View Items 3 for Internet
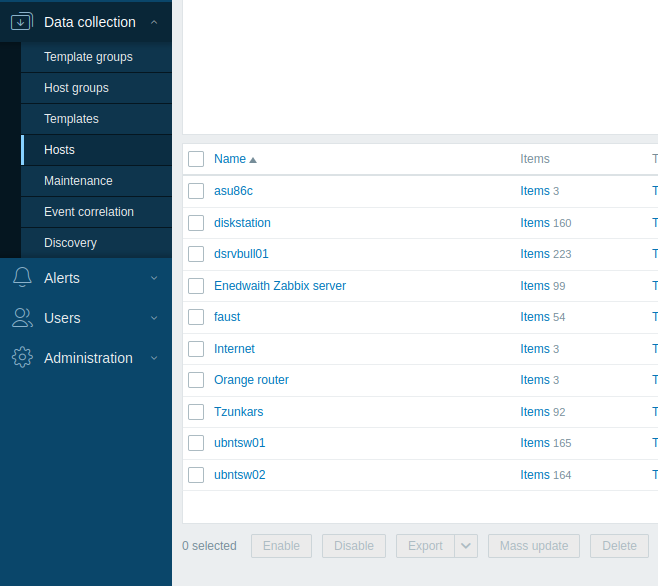The width and height of the screenshot is (658, 586). coord(535,349)
